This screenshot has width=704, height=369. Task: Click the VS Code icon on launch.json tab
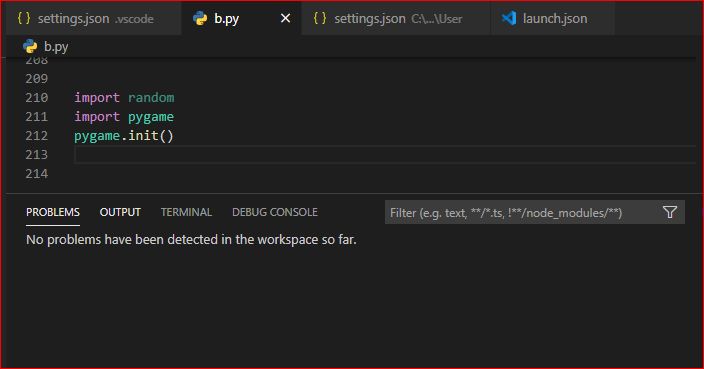click(x=509, y=18)
